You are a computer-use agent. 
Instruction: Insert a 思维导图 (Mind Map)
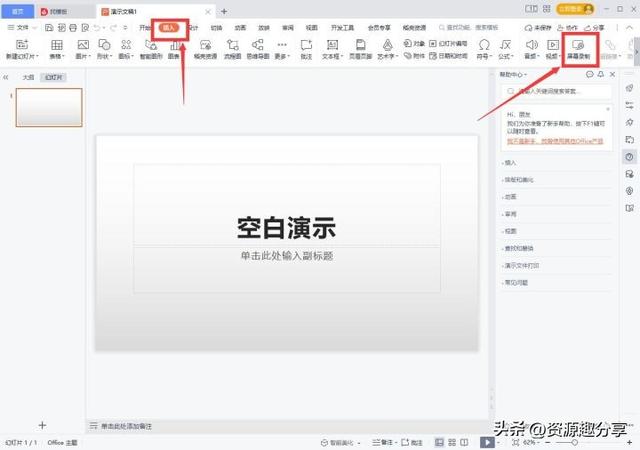coord(258,49)
